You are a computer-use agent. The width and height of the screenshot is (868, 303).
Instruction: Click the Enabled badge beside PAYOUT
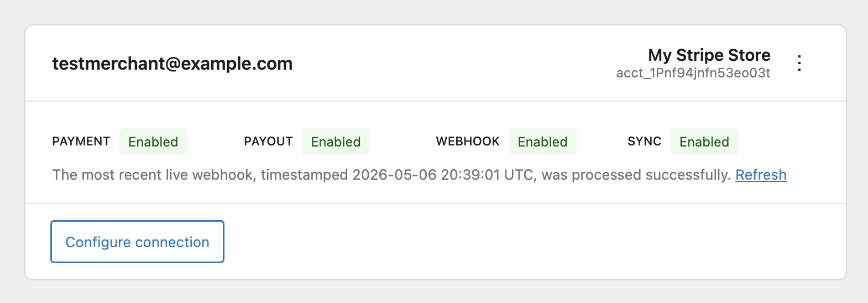point(336,142)
